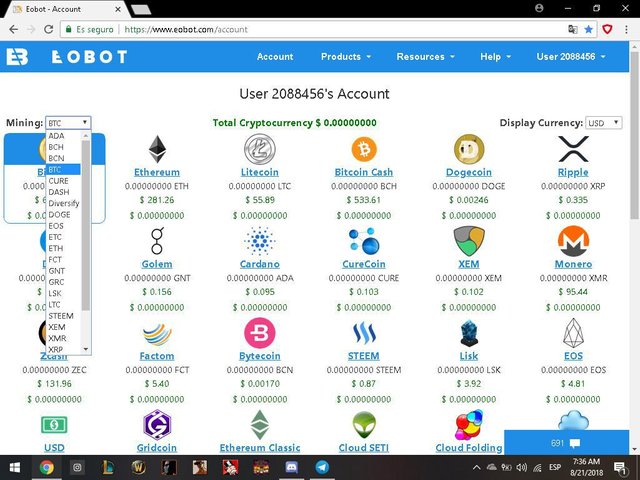The image size is (640, 480).
Task: Open the Cardano link
Action: click(x=260, y=264)
